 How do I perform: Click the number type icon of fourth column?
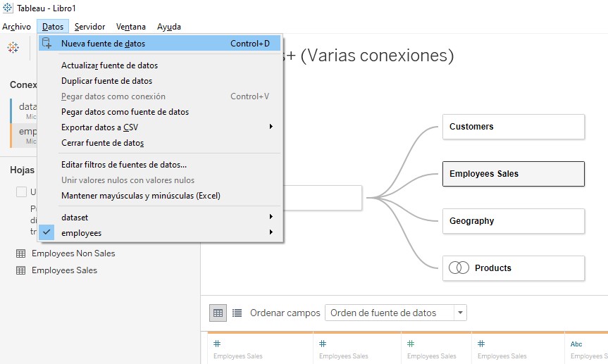pos(481,344)
